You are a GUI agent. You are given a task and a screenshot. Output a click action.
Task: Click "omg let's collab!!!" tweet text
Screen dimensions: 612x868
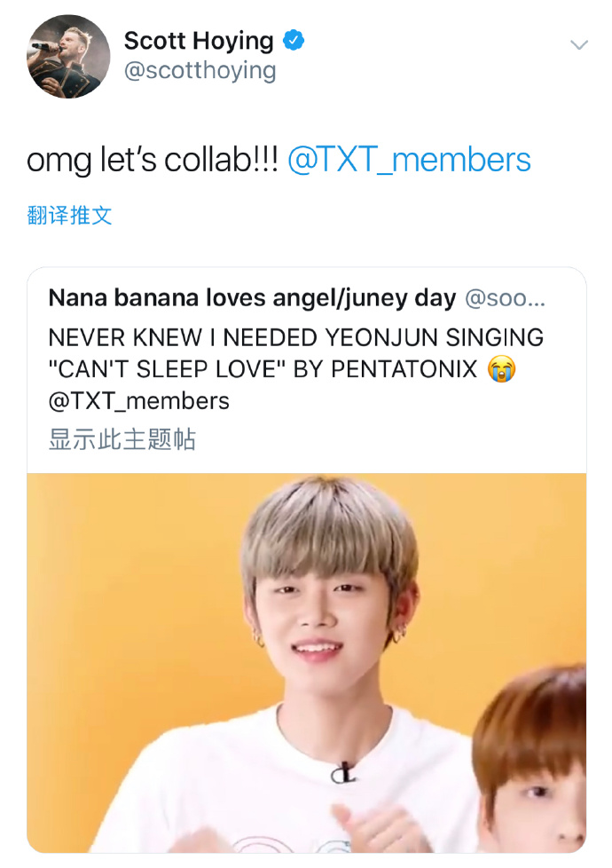(153, 161)
